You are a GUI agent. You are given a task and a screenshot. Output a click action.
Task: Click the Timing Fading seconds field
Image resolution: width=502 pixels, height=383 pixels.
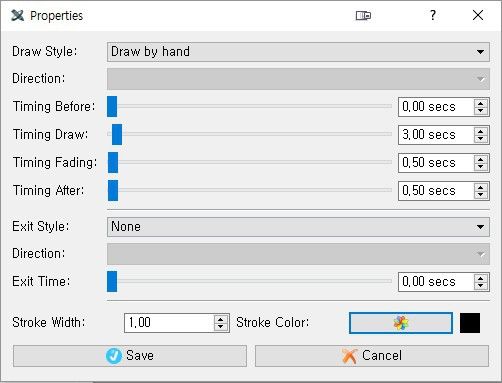(x=436, y=163)
